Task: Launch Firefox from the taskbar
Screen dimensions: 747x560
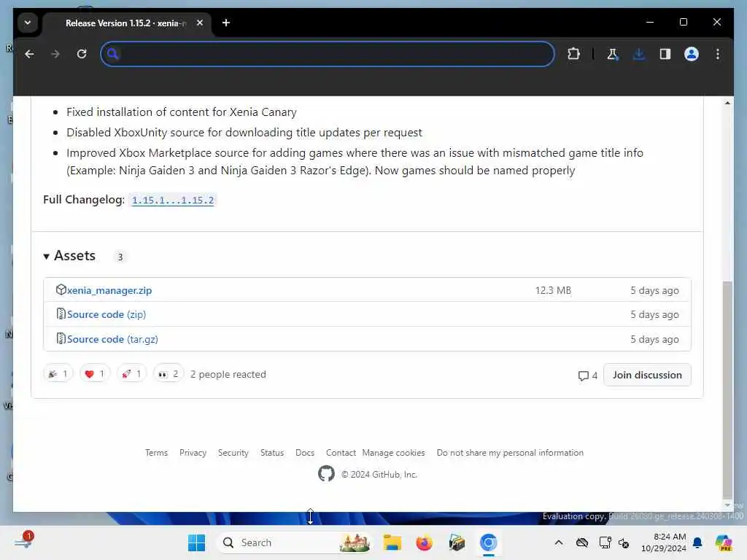Action: click(x=424, y=542)
